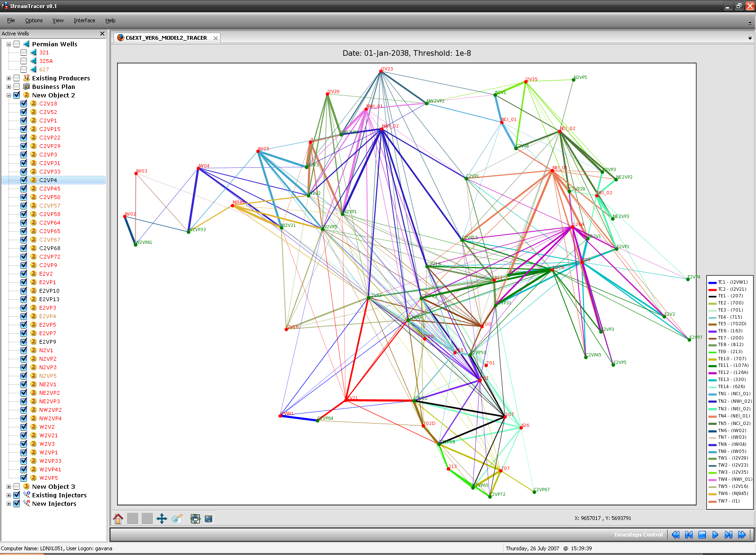Open the Options menu
The width and height of the screenshot is (756, 555).
click(34, 20)
